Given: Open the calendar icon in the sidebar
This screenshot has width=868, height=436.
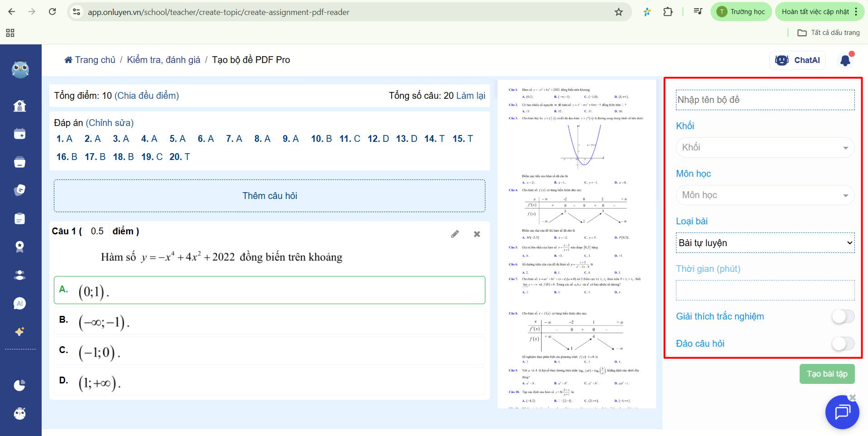Looking at the screenshot, I should point(19,134).
